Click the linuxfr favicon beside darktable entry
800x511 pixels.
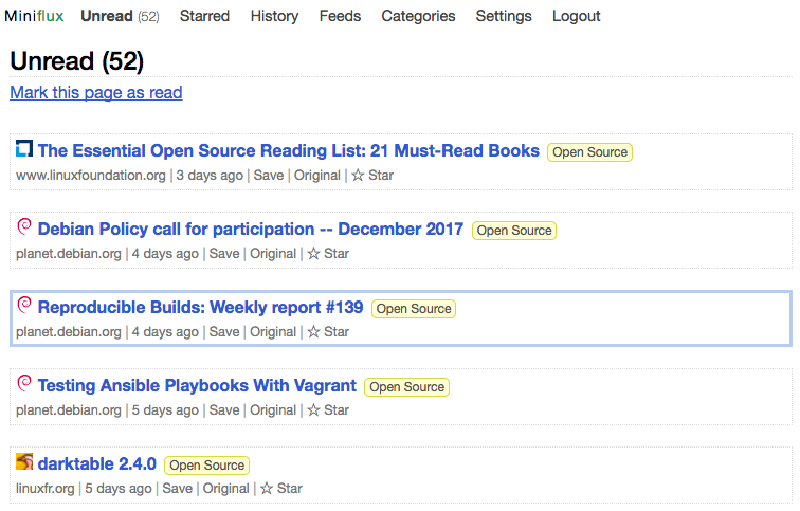[x=24, y=462]
